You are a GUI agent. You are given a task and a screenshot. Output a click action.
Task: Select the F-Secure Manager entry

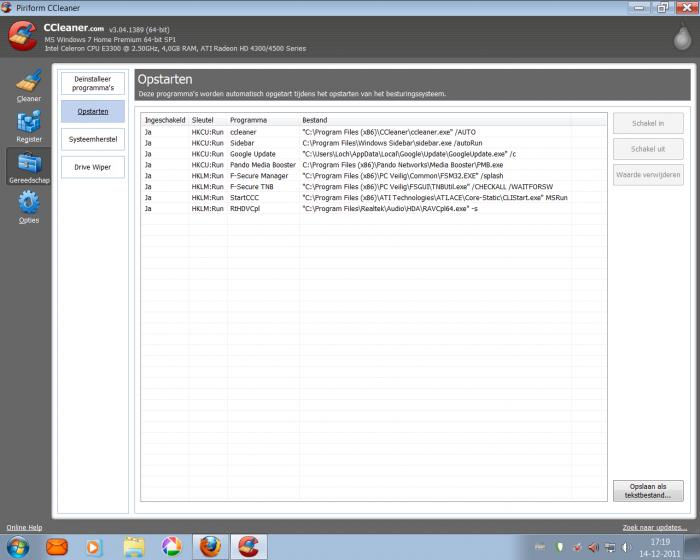tap(374, 176)
